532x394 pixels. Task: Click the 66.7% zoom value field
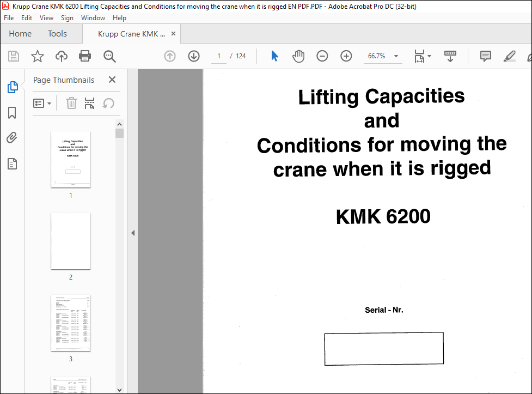[377, 56]
